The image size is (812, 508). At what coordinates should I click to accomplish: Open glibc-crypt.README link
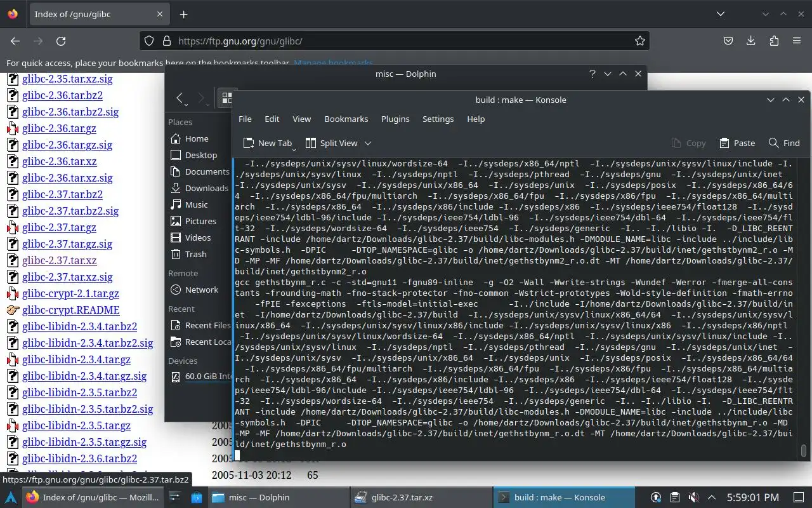pos(71,310)
